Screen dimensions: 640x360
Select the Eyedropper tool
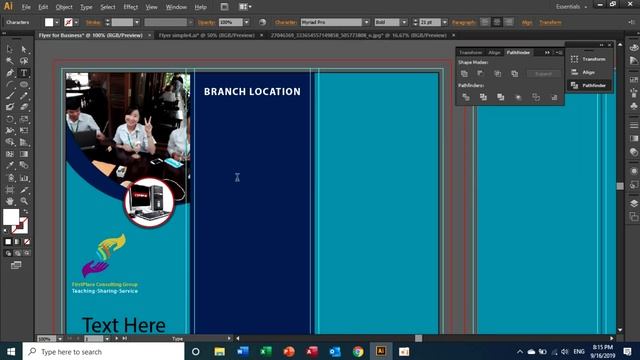tap(10, 166)
